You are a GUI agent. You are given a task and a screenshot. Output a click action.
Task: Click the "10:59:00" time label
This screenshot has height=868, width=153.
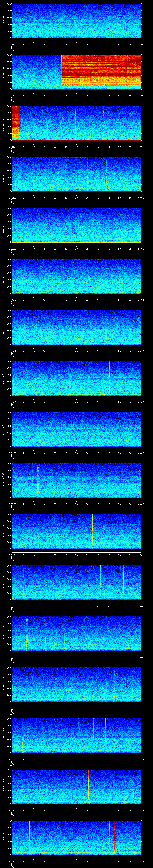click(x=12, y=708)
